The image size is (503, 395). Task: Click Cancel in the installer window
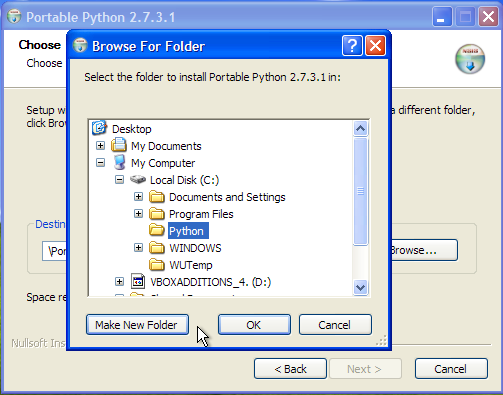(451, 369)
